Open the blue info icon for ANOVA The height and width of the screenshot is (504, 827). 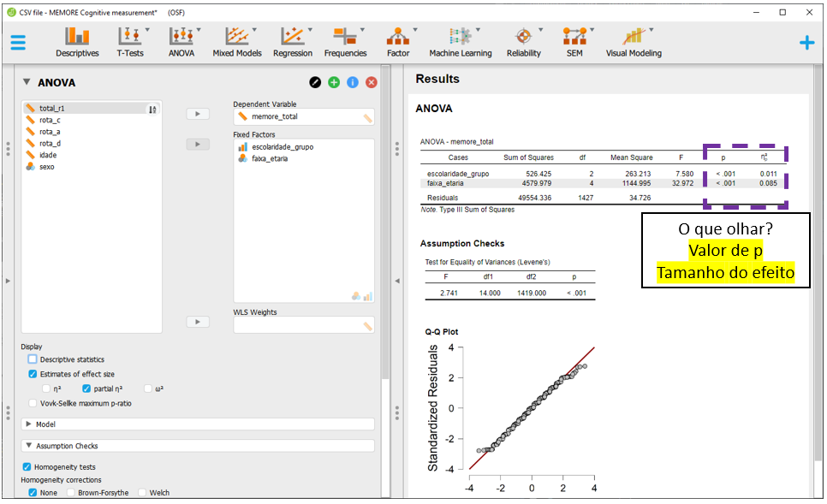(x=353, y=82)
